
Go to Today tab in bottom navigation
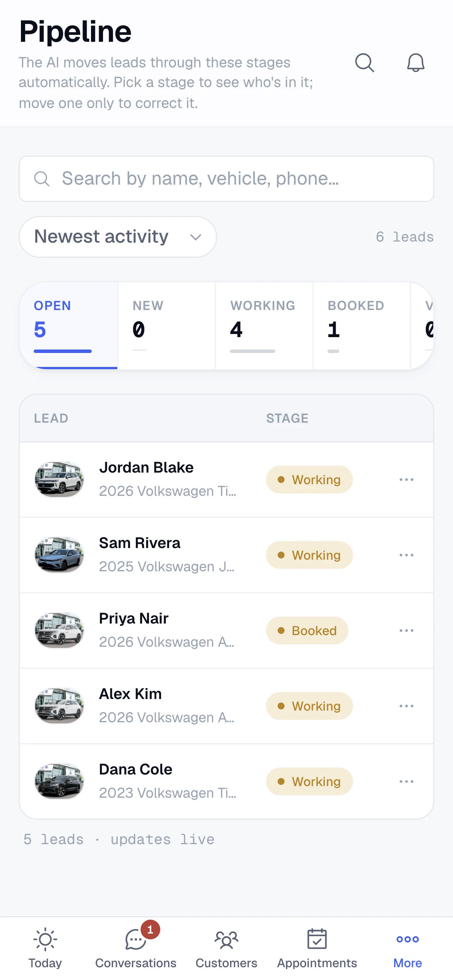45,948
